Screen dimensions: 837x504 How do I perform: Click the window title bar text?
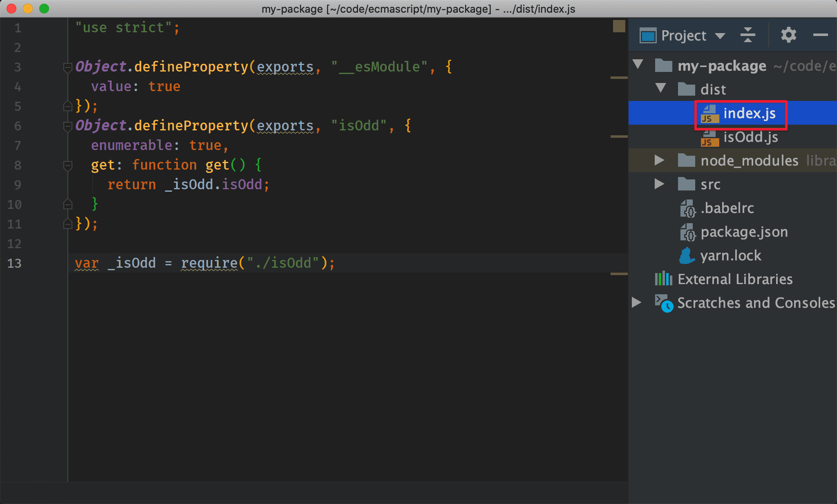[418, 9]
